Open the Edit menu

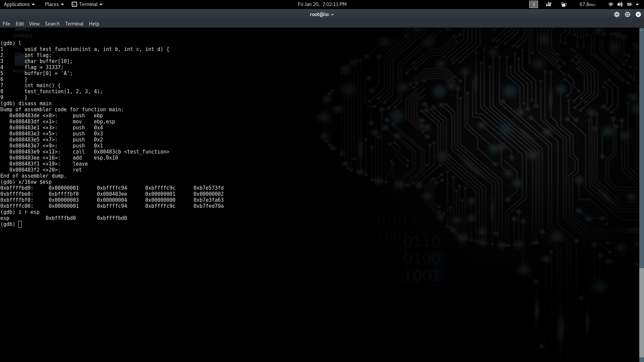20,24
